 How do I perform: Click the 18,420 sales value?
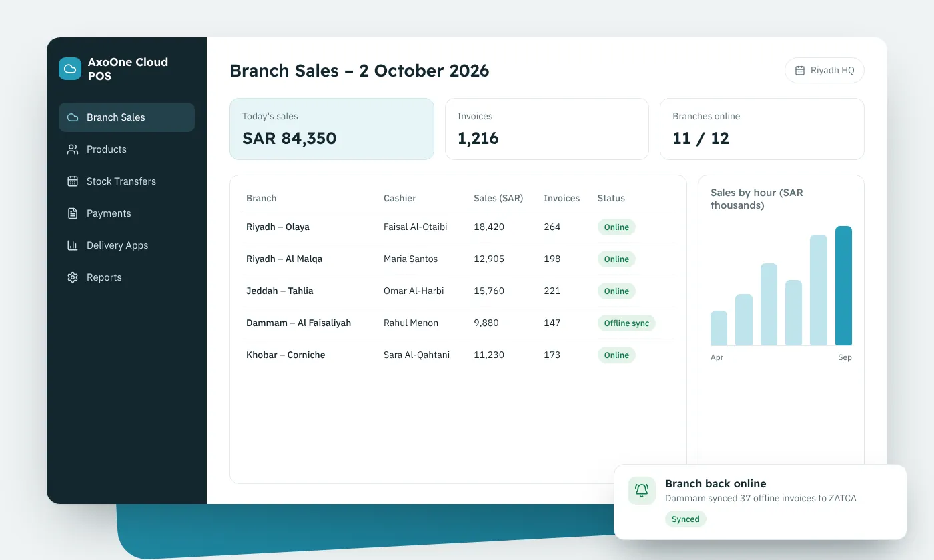(489, 227)
